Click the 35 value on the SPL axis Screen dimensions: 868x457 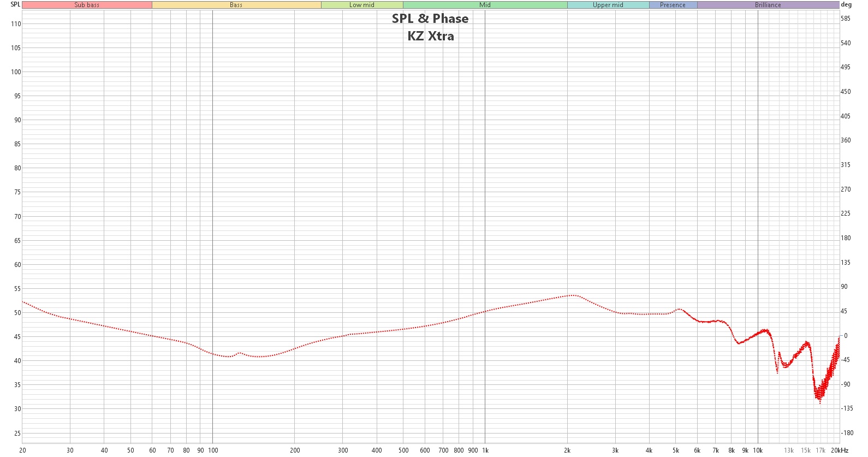click(17, 385)
